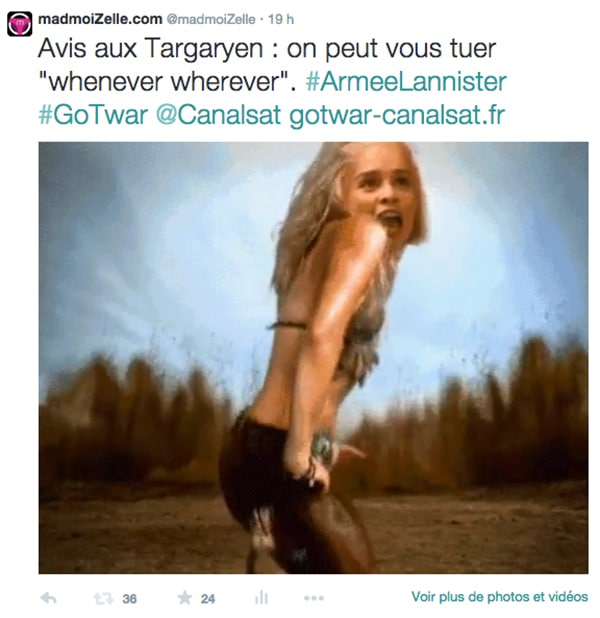The image size is (600, 618).
Task: Open the attached dancing woman image
Action: pyautogui.click(x=313, y=357)
